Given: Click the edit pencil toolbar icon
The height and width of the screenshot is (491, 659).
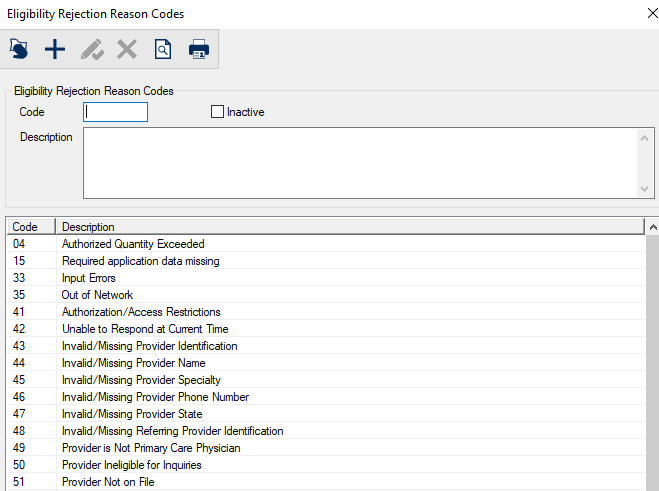Looking at the screenshot, I should pos(91,49).
